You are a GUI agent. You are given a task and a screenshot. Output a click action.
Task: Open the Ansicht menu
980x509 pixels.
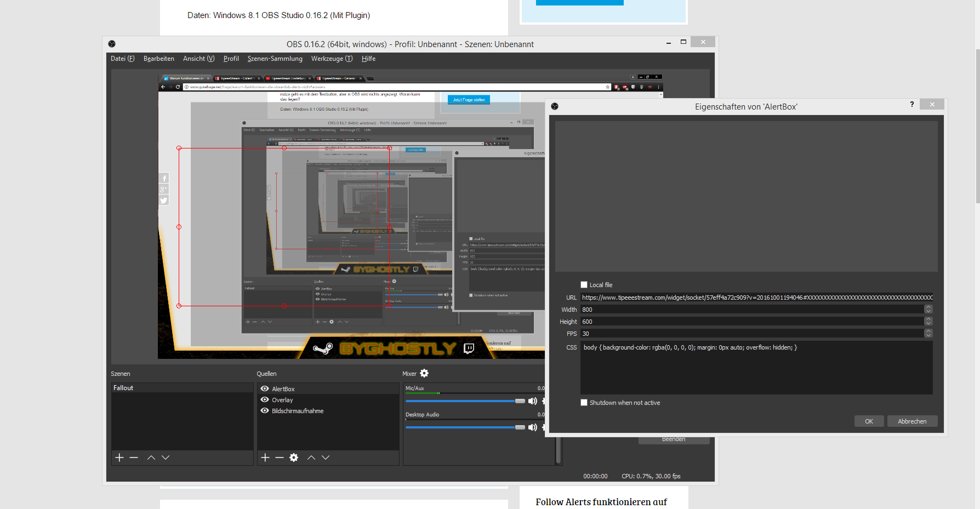pyautogui.click(x=199, y=59)
